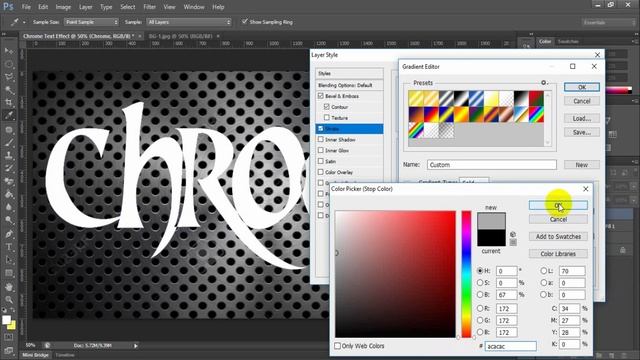The height and width of the screenshot is (360, 640).
Task: Click the Photoshop Ps logo icon
Action: coord(8,7)
